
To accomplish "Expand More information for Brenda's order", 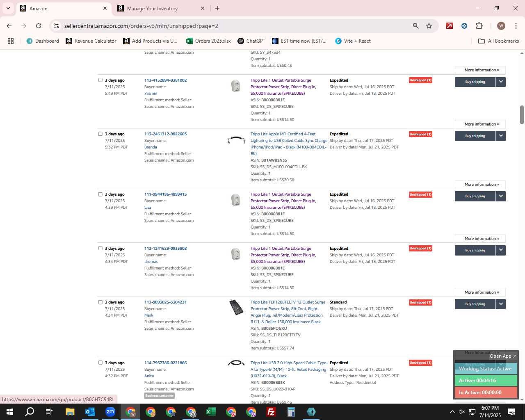I will tap(480, 185).
